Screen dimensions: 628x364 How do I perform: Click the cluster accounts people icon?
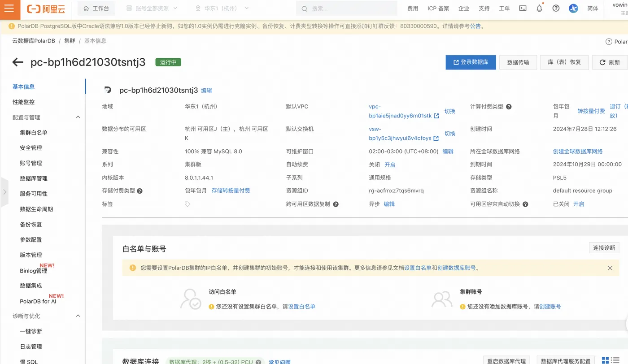(442, 299)
